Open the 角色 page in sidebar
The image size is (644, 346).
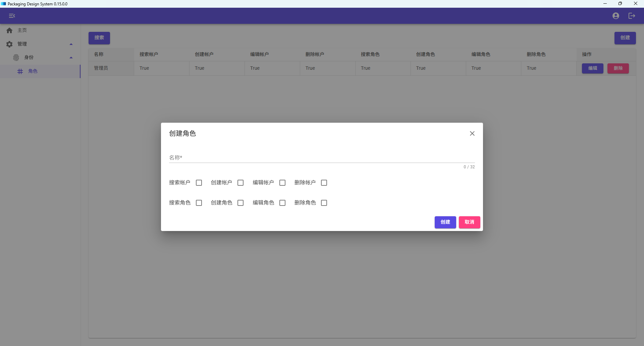click(40, 71)
